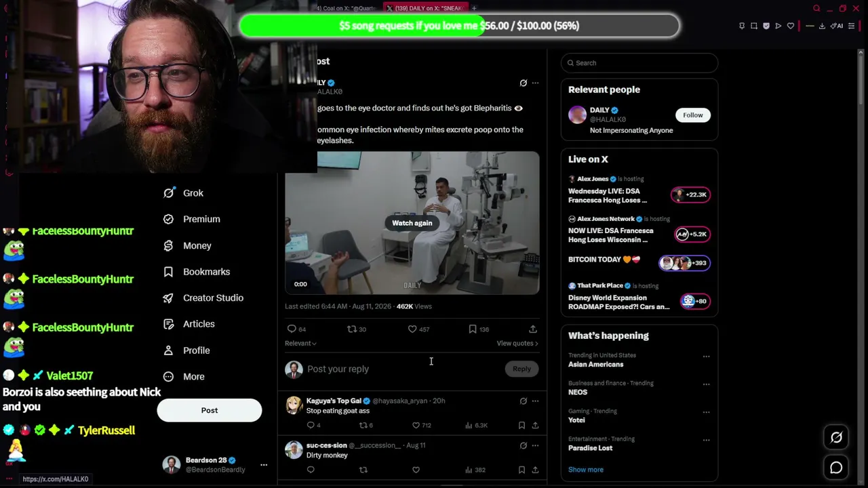The image size is (868, 488).
Task: Reply to the main post via the 64 comments icon
Action: [x=297, y=329]
